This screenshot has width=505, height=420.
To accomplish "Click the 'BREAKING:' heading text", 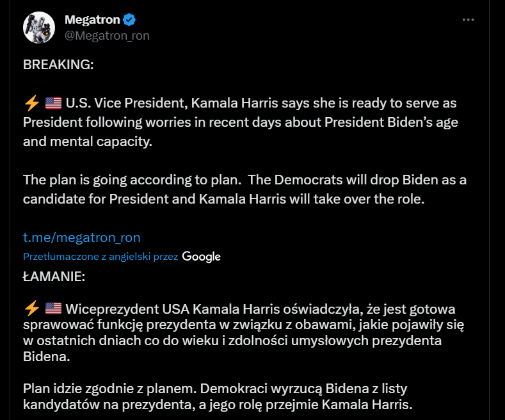I will 58,65.
